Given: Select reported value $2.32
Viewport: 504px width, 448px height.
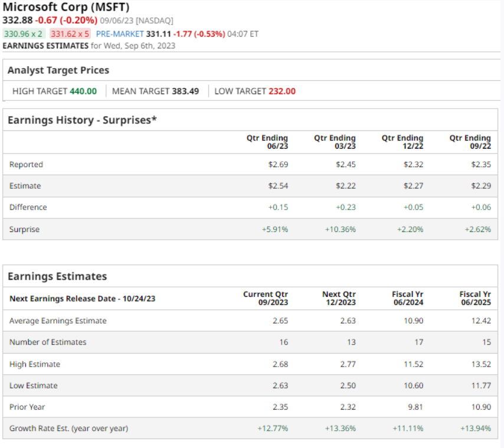Looking at the screenshot, I should click(413, 165).
